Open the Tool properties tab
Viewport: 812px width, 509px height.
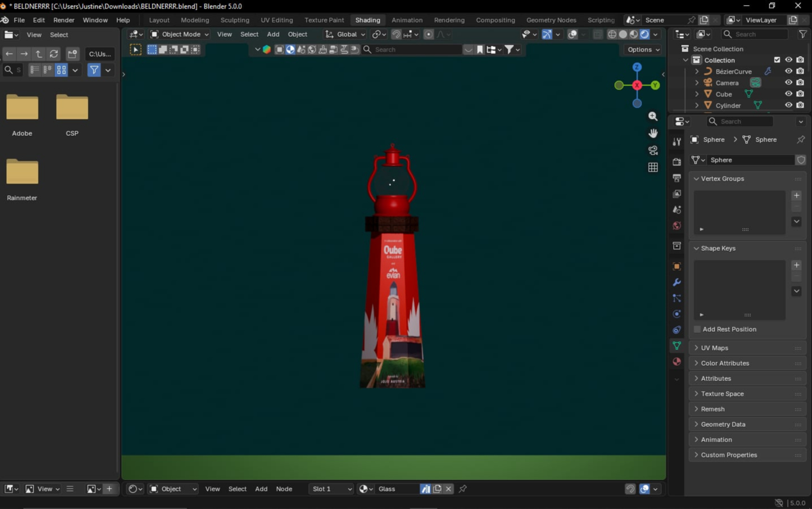pyautogui.click(x=677, y=142)
